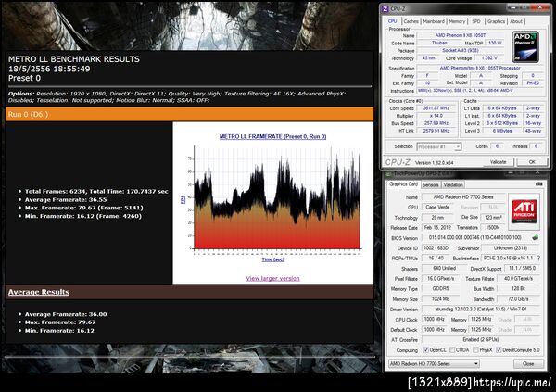This screenshot has width=556, height=392.
Task: Click the OK button in CPU-Z
Action: pos(532,162)
